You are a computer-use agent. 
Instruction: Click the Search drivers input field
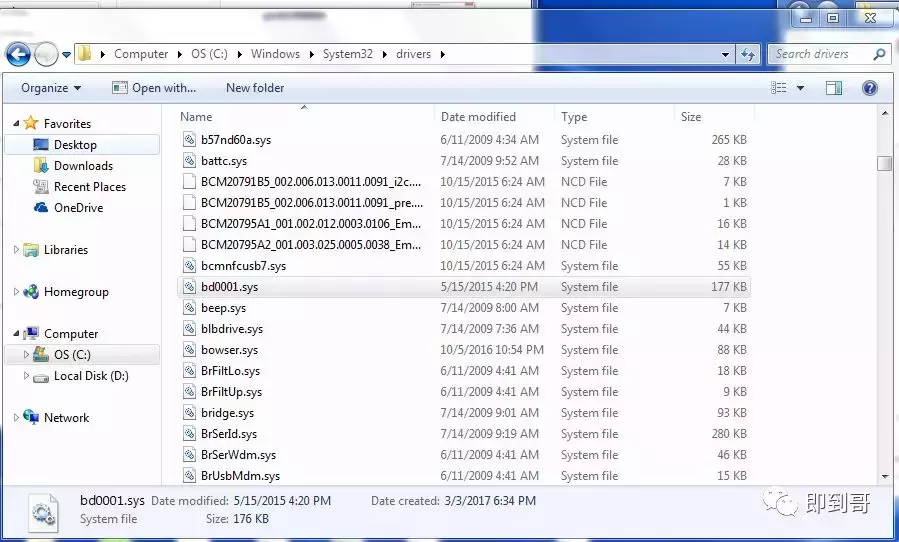[822, 54]
